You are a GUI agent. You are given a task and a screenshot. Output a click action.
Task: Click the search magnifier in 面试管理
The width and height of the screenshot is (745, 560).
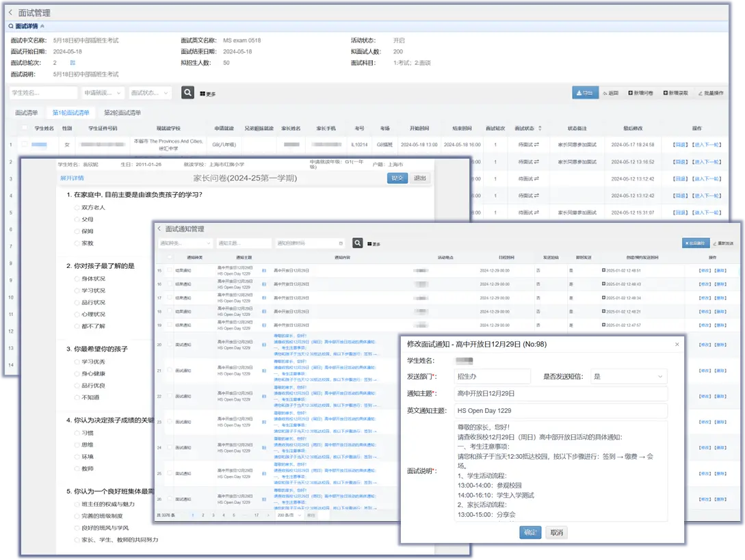click(187, 92)
